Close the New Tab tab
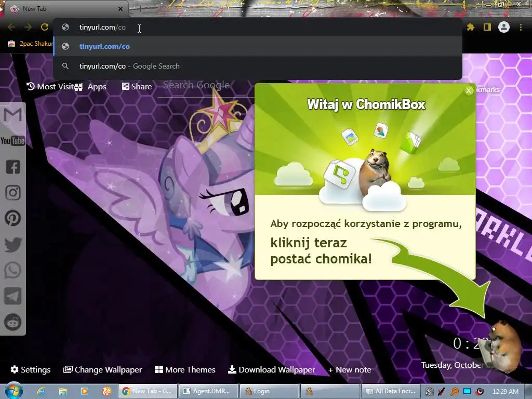532x399 pixels. (x=121, y=9)
